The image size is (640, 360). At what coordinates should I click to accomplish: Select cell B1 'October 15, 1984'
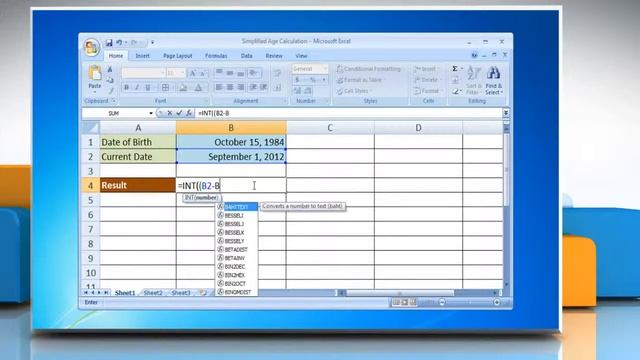(231, 142)
